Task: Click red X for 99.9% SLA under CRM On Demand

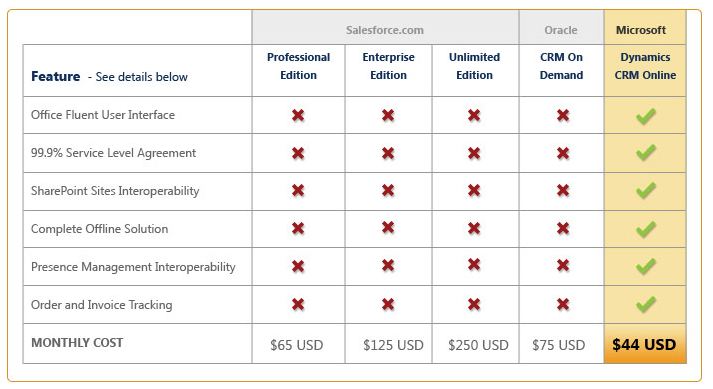Action: 563,153
